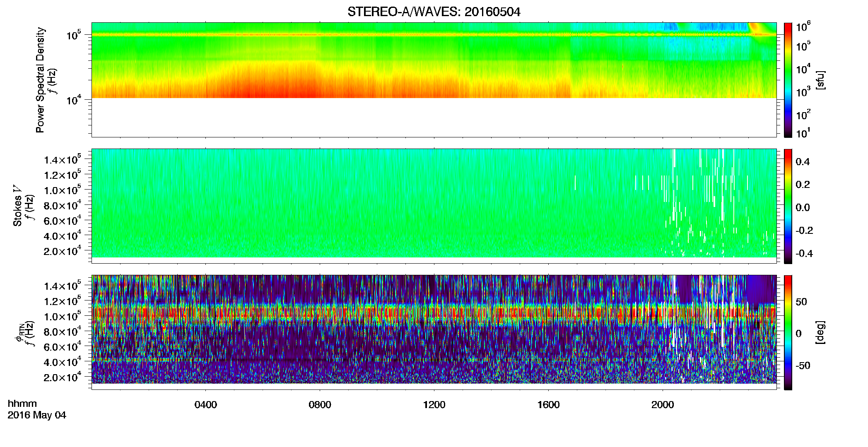Click the 10^6 label on sfu color bar

click(x=803, y=27)
